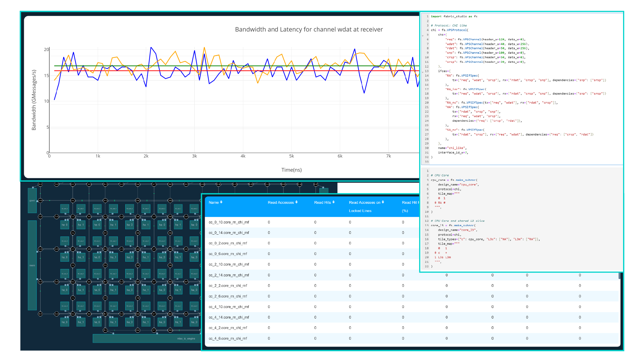Select the mem block in mesh layout
The height and width of the screenshot is (362, 644).
coord(32,265)
